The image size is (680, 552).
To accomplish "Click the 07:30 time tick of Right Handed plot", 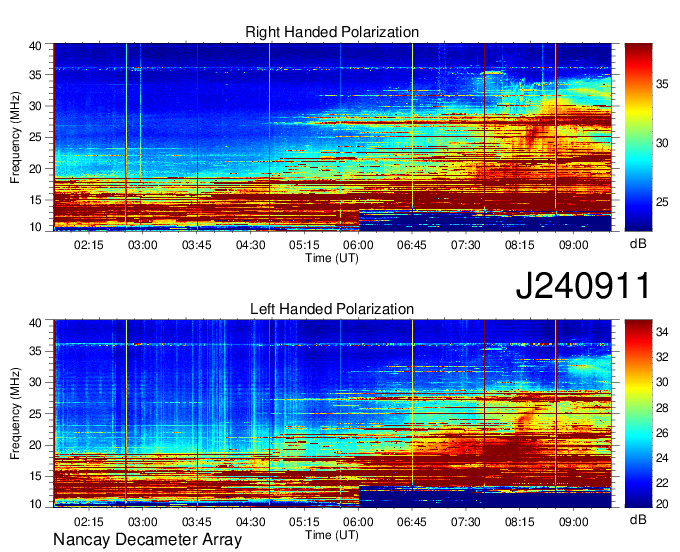I will pyautogui.click(x=466, y=245).
